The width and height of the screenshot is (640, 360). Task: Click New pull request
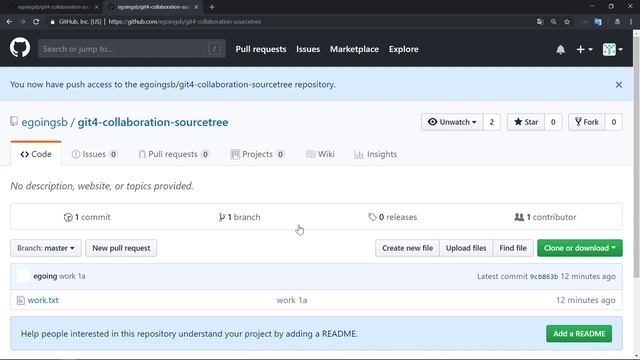[121, 248]
